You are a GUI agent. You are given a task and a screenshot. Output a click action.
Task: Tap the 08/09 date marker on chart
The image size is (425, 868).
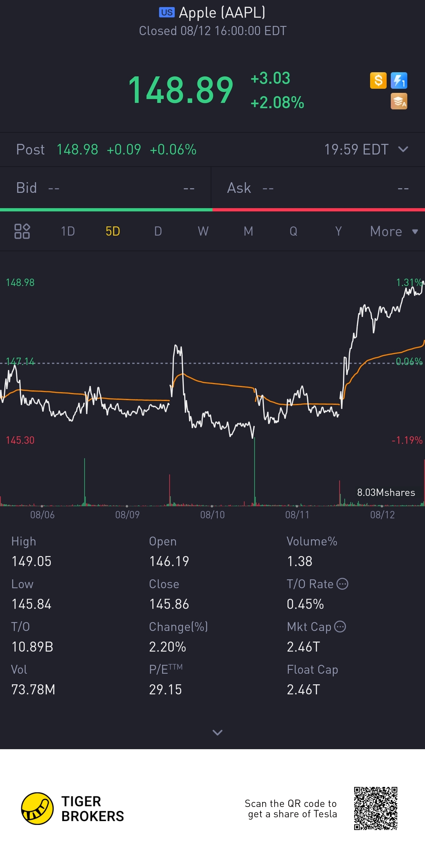point(127,514)
